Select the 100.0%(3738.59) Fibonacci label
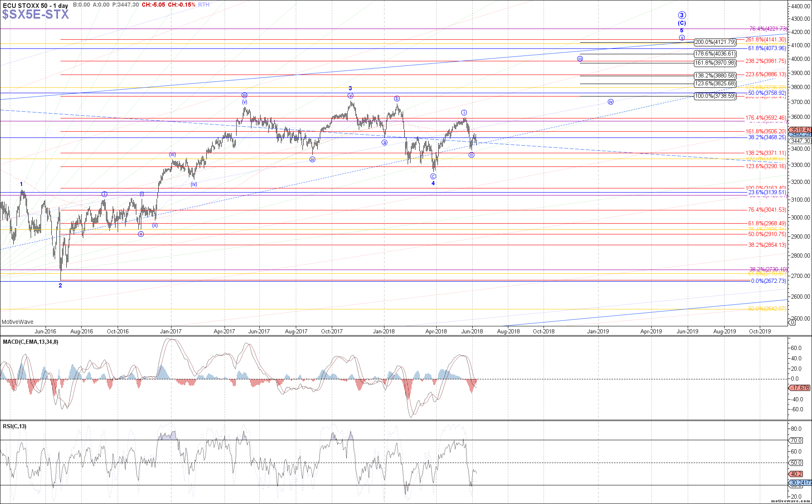 [x=715, y=96]
